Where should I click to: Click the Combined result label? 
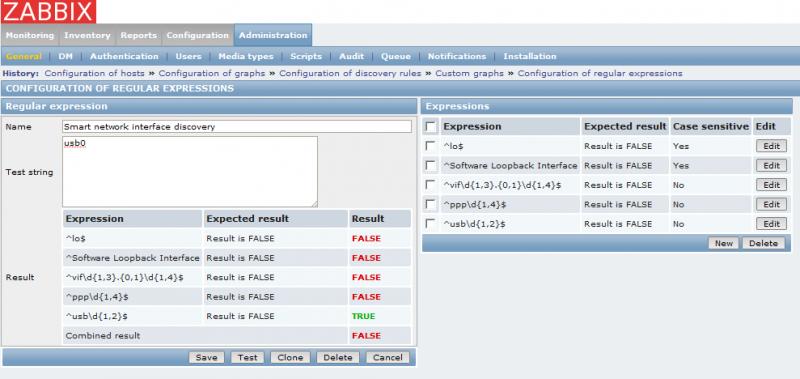coord(103,336)
